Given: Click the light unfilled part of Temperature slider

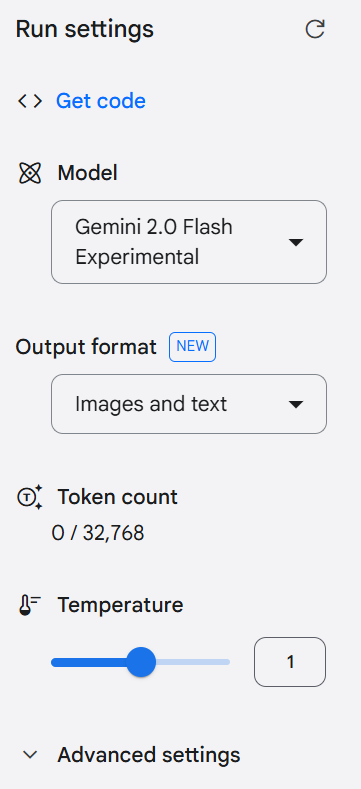Looking at the screenshot, I should [x=193, y=662].
